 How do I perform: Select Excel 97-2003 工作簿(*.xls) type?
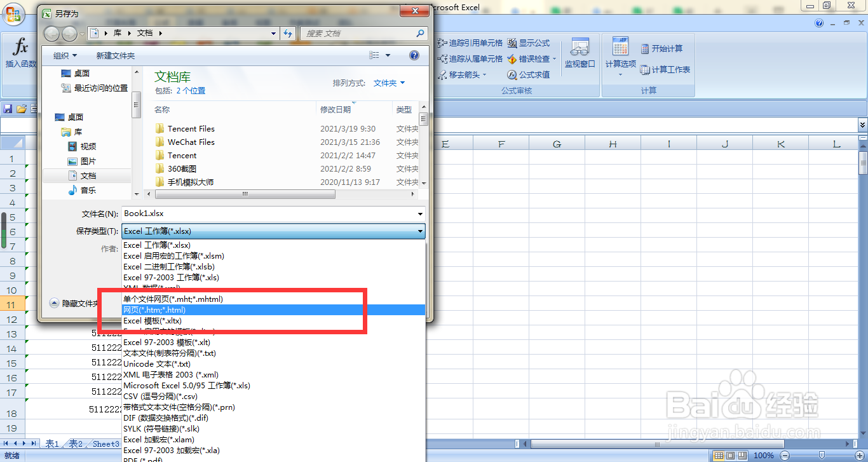click(x=273, y=278)
